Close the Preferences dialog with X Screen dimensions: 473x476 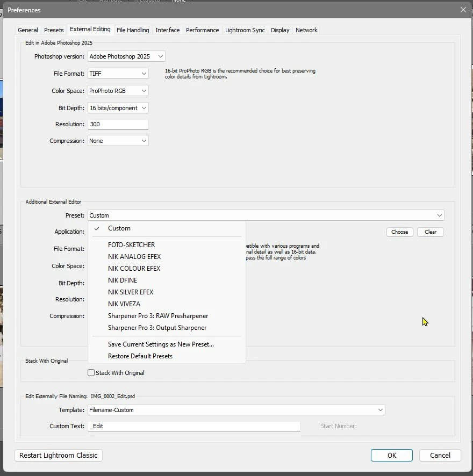point(463,10)
